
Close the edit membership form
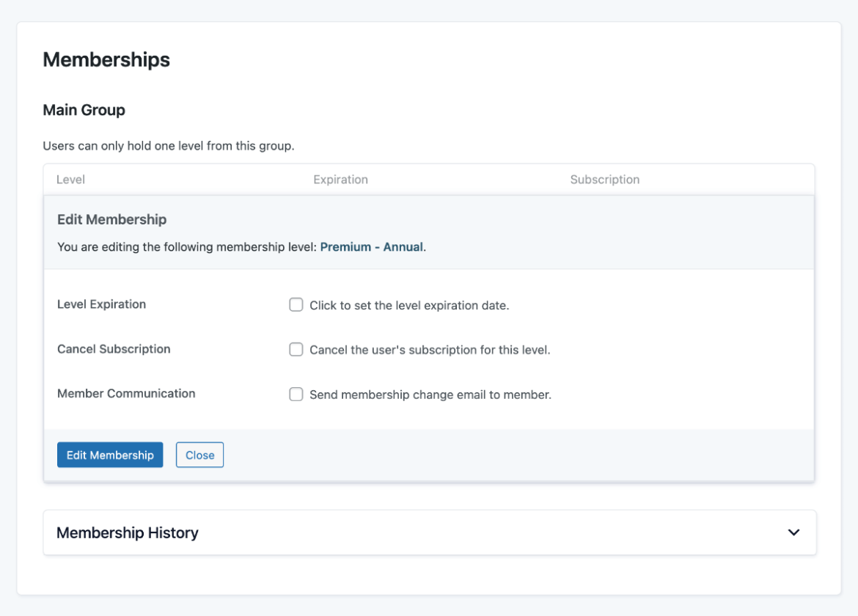tap(199, 455)
